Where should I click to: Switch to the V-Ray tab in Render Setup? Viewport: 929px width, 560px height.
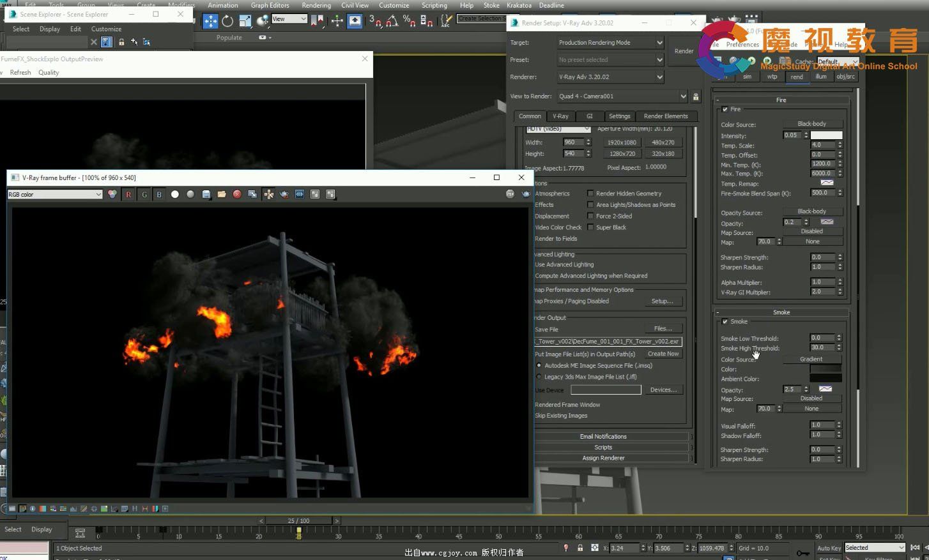tap(560, 116)
